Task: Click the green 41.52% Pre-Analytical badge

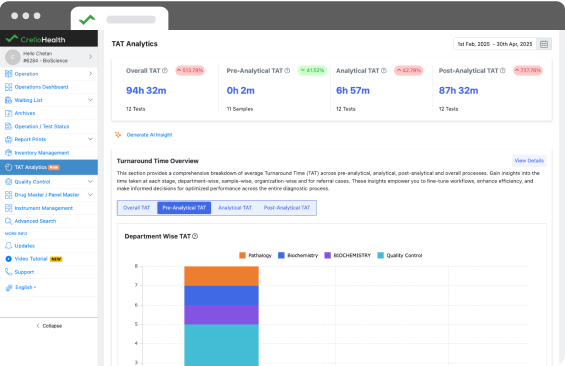Action: 312,70
